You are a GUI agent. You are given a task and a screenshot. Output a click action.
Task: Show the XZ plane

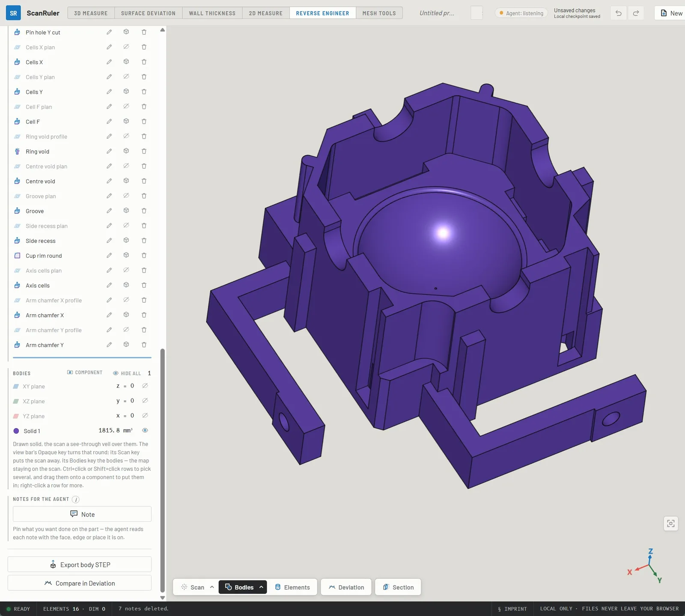[x=145, y=401]
